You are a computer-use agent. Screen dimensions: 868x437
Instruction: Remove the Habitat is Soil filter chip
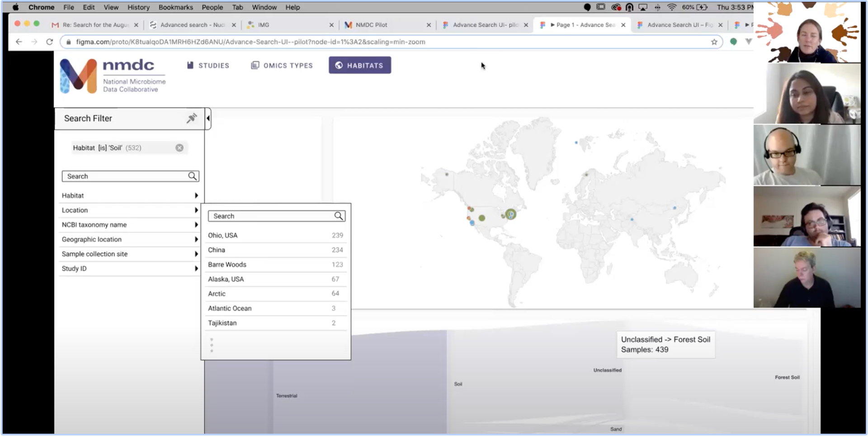coord(179,148)
